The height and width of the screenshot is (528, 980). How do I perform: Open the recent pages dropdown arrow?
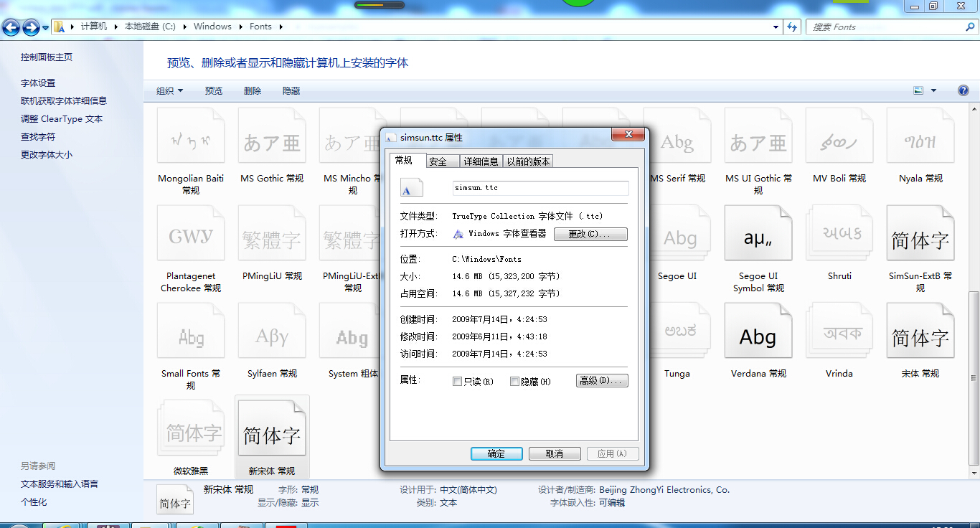(45, 27)
